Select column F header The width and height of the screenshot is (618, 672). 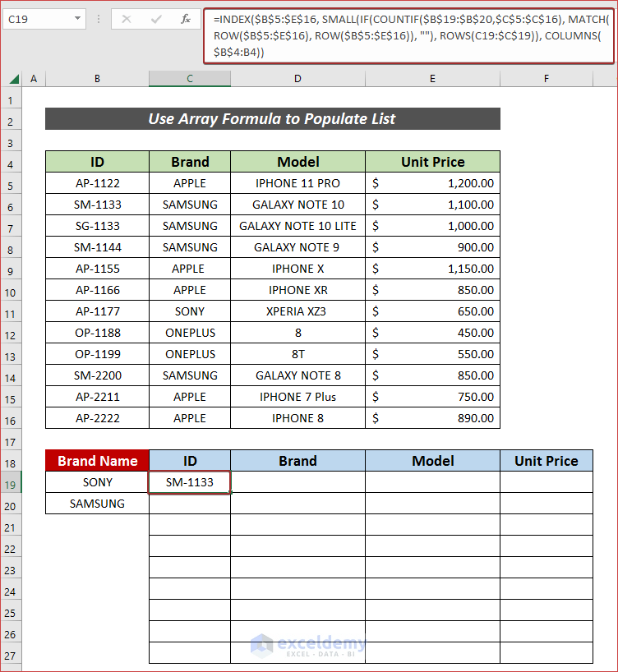[547, 79]
